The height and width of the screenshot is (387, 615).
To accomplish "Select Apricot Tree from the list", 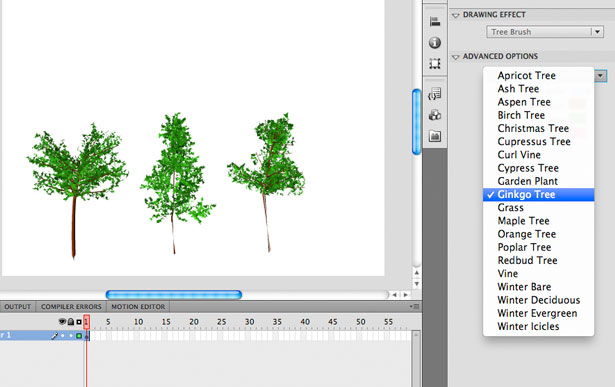I will (539, 75).
